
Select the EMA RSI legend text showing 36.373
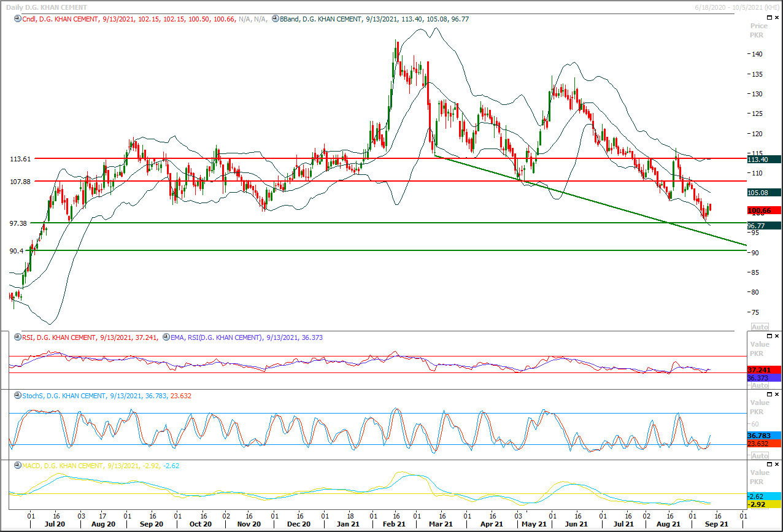pyautogui.click(x=247, y=337)
